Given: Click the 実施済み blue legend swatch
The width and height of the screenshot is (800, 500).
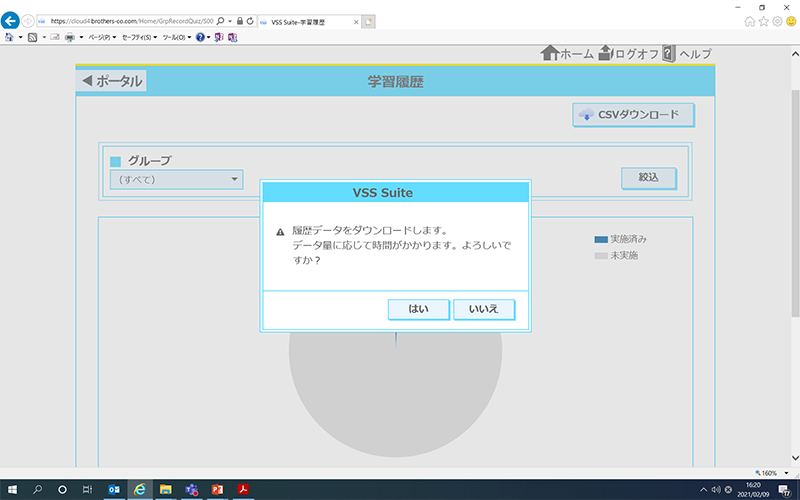Looking at the screenshot, I should [600, 240].
